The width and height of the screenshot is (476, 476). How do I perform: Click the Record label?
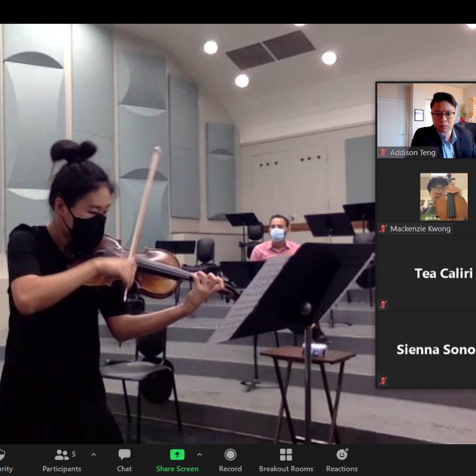coord(231,469)
